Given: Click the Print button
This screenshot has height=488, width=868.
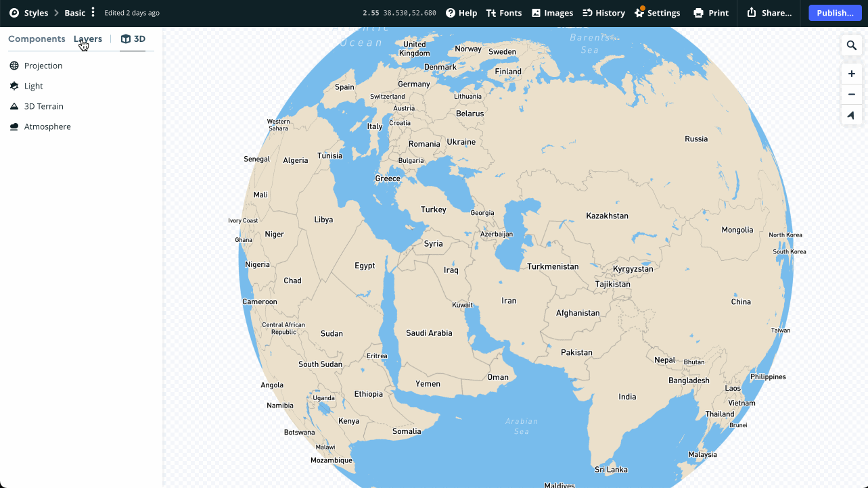Looking at the screenshot, I should point(711,13).
